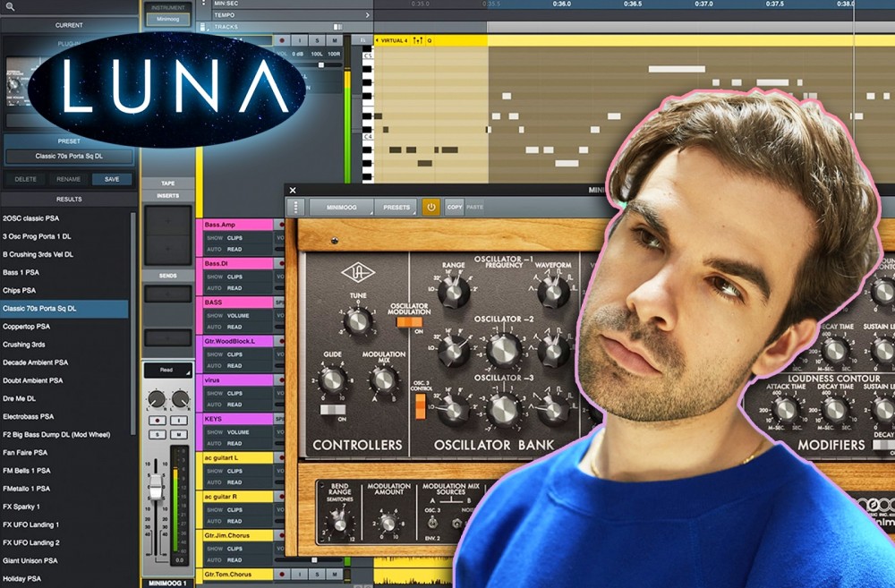Image resolution: width=895 pixels, height=588 pixels.
Task: Open the Minimoog plug-in window options menu
Action: point(295,208)
